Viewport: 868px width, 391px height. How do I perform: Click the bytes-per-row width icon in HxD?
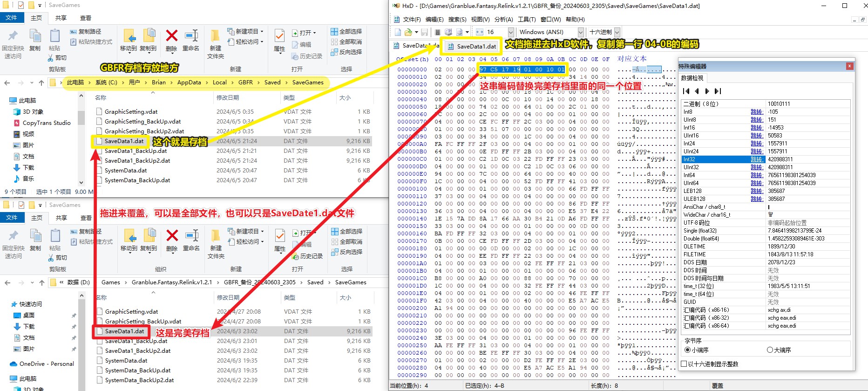coord(480,32)
